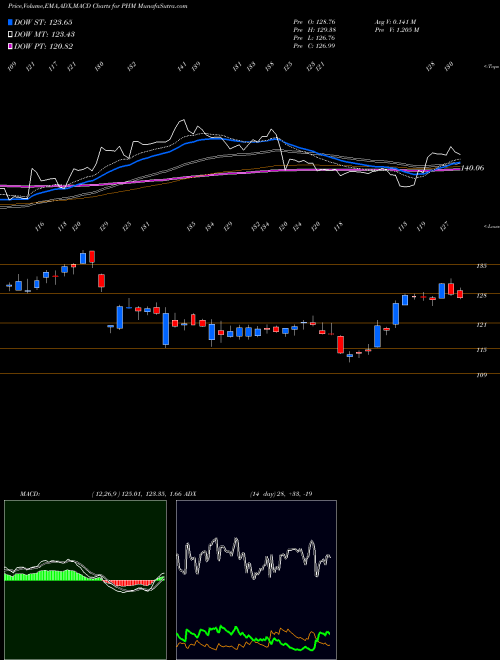Viewport: 500px width, 660px height.
Task: Click the MACD '(12,26,9) 125.01, 123.33, 1.66' values
Action: (x=136, y=494)
